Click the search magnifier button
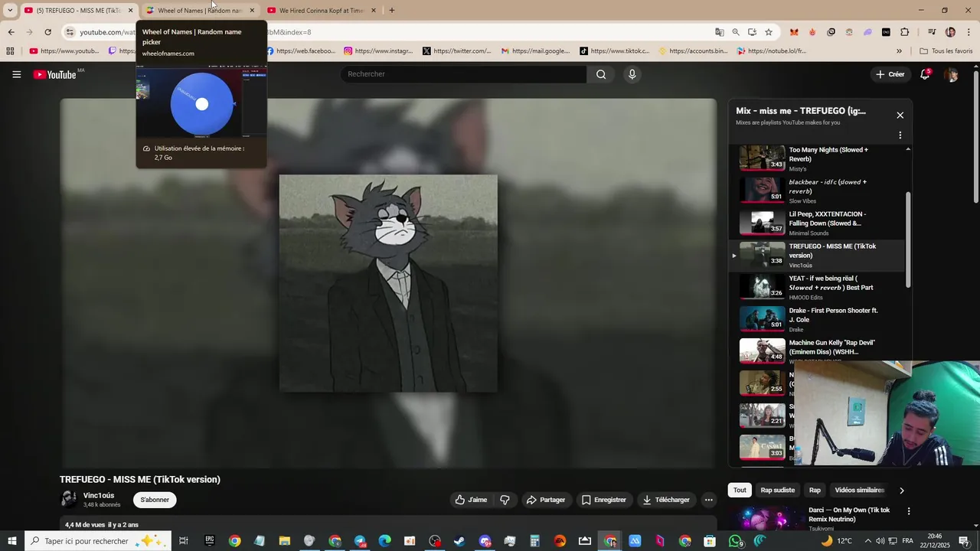 pyautogui.click(x=601, y=74)
